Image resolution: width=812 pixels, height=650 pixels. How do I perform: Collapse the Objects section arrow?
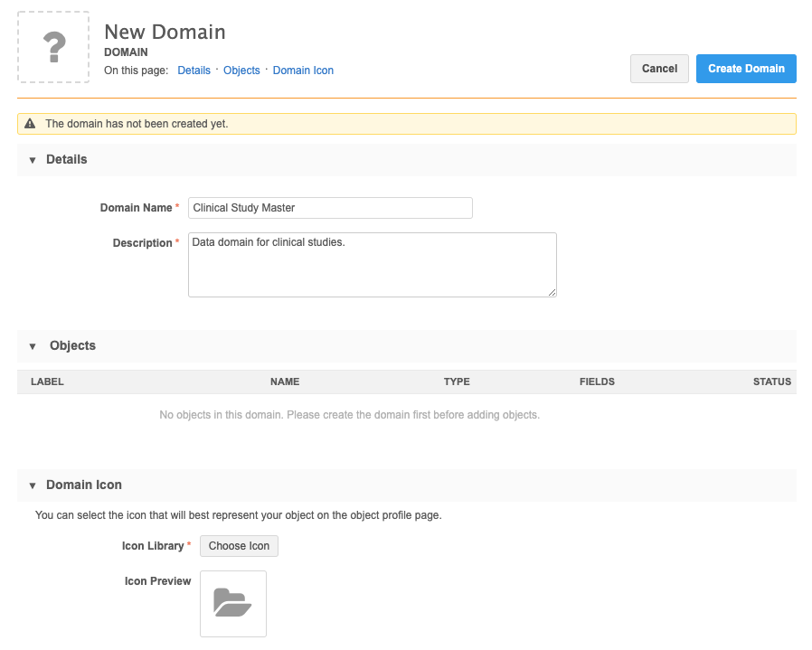33,346
